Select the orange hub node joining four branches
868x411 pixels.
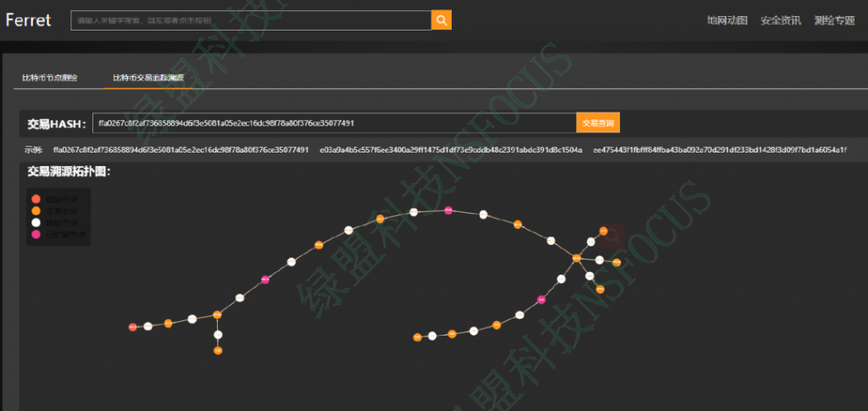pos(576,258)
